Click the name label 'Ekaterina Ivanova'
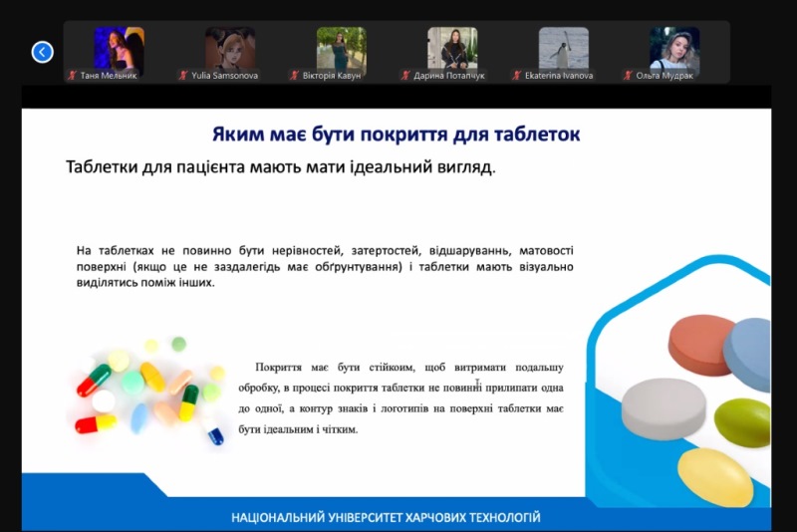The width and height of the screenshot is (797, 532). tap(559, 76)
